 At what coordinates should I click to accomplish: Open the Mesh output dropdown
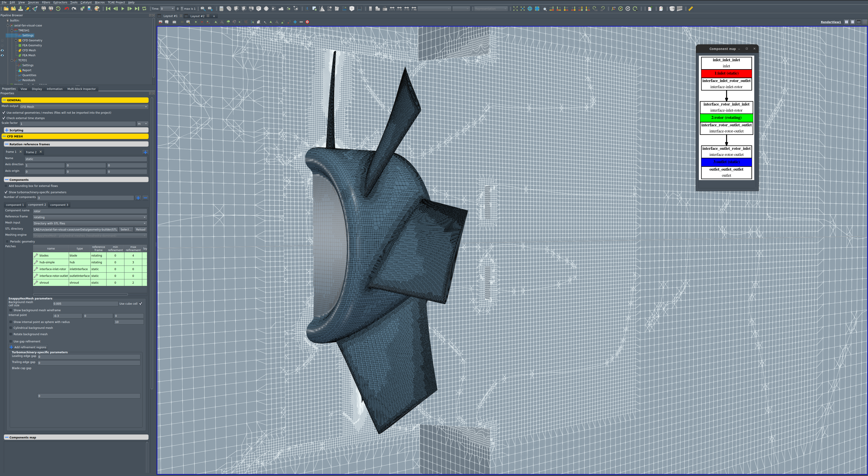[x=83, y=107]
